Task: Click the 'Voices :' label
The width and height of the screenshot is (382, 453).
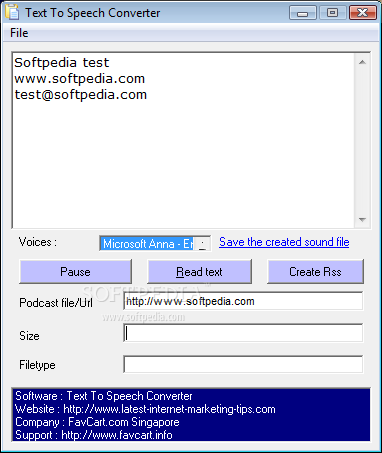Action: (x=38, y=242)
